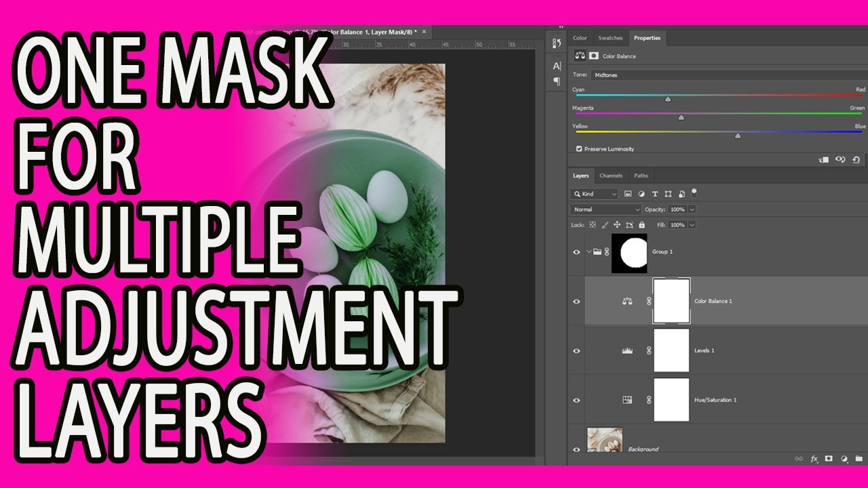Filter layers by pixel layers icon
Viewport: 868px width, 488px height.
[628, 194]
